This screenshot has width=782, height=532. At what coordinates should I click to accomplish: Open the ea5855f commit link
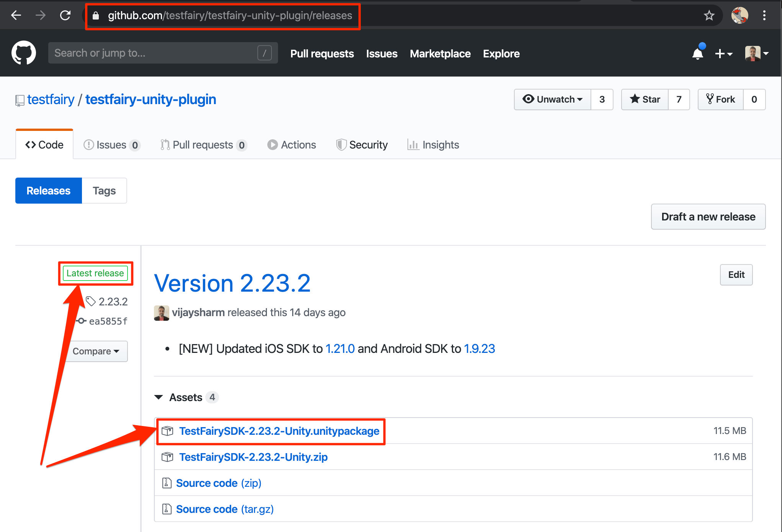click(108, 321)
